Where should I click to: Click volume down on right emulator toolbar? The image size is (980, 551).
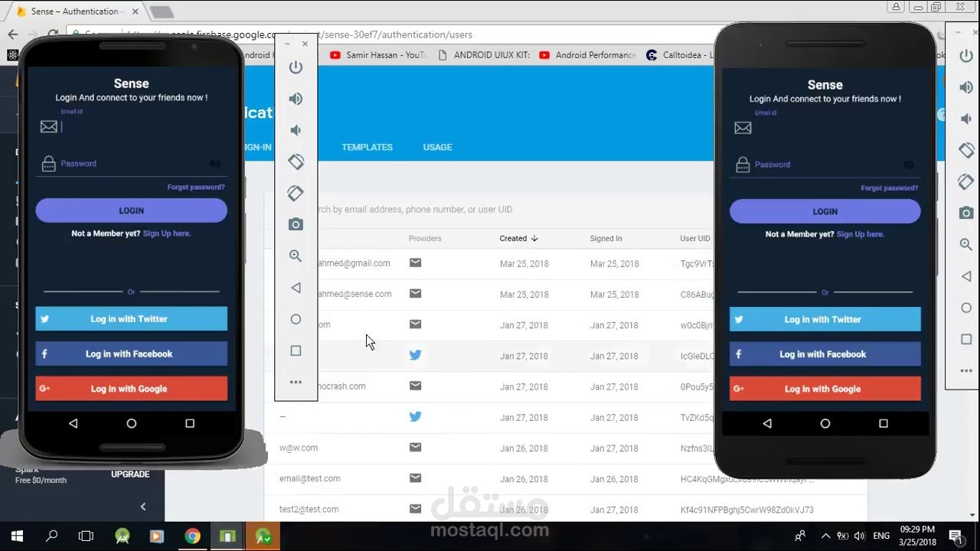coord(966,119)
